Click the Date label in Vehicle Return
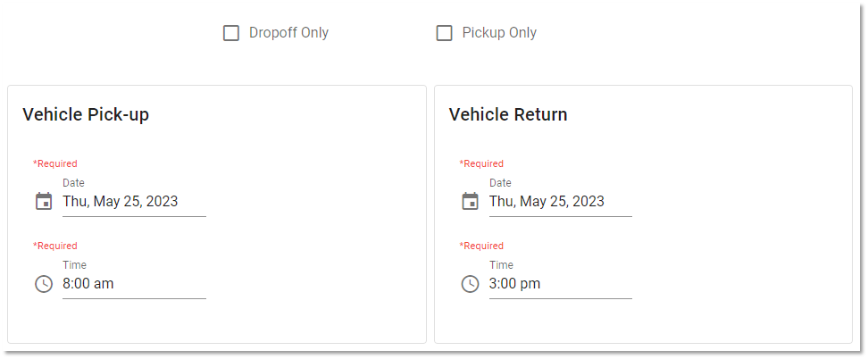The width and height of the screenshot is (868, 359). pos(500,183)
